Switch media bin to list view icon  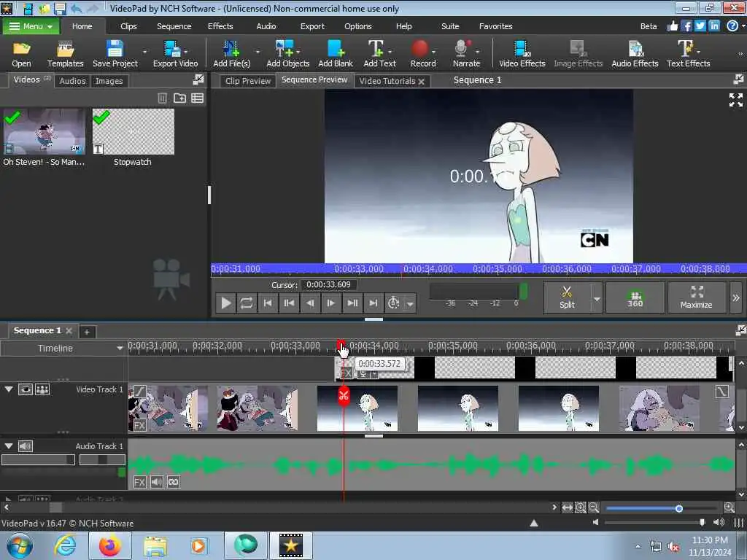(197, 98)
